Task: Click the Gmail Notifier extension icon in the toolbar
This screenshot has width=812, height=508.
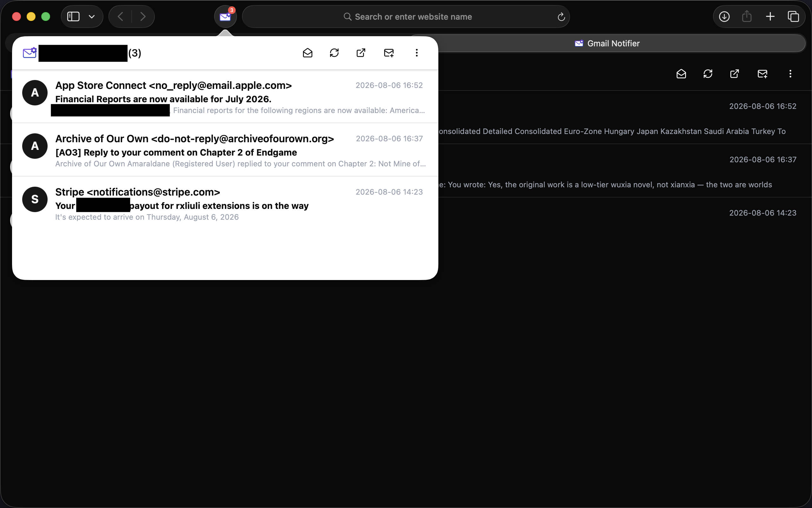Action: click(x=225, y=17)
